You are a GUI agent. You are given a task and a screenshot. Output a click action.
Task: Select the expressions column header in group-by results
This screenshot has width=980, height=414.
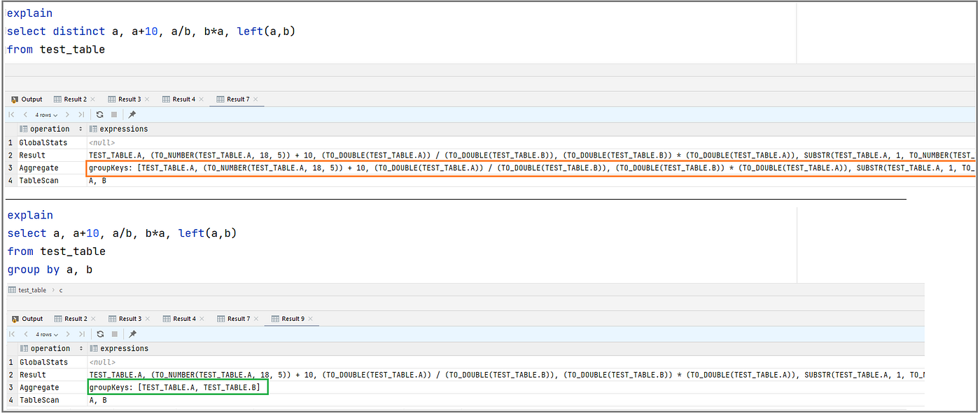click(x=119, y=348)
